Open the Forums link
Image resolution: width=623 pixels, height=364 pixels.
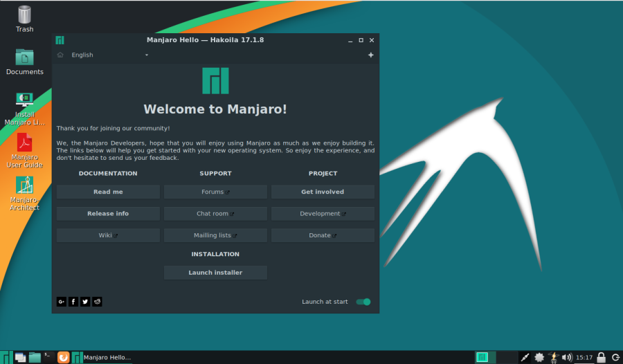pyautogui.click(x=215, y=192)
